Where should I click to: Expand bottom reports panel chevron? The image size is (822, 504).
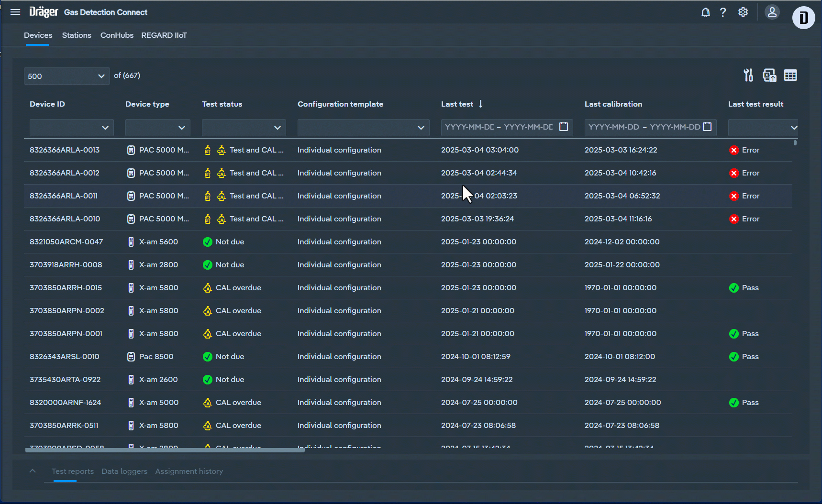click(x=33, y=471)
